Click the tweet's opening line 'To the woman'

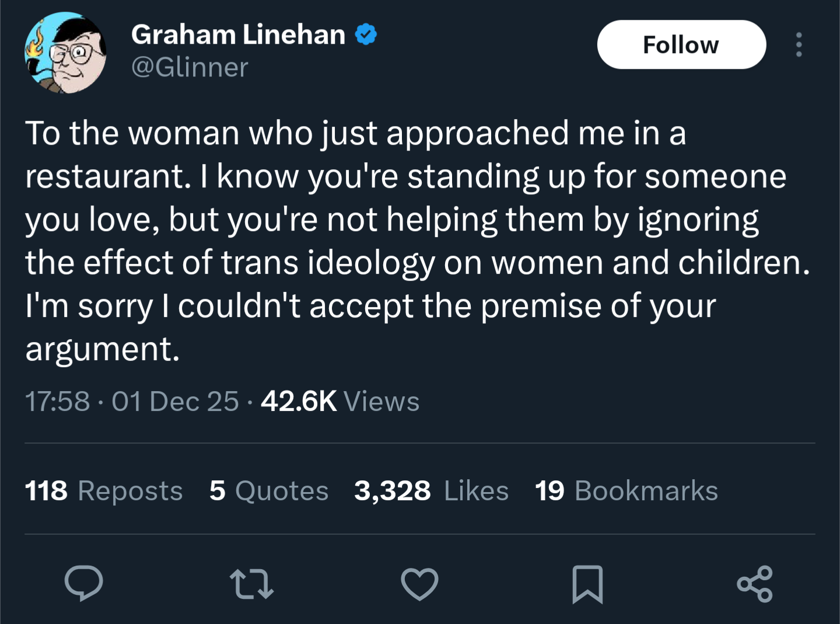132,133
